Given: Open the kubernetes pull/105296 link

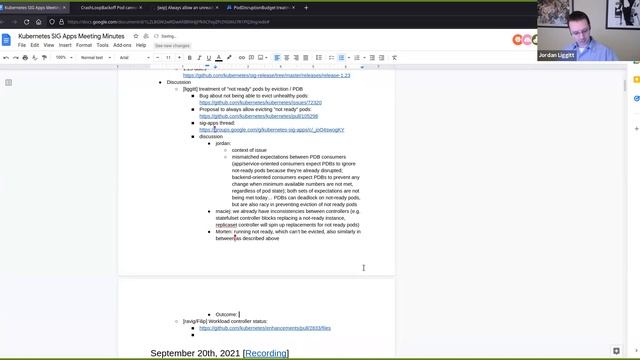Looking at the screenshot, I should point(258,116).
